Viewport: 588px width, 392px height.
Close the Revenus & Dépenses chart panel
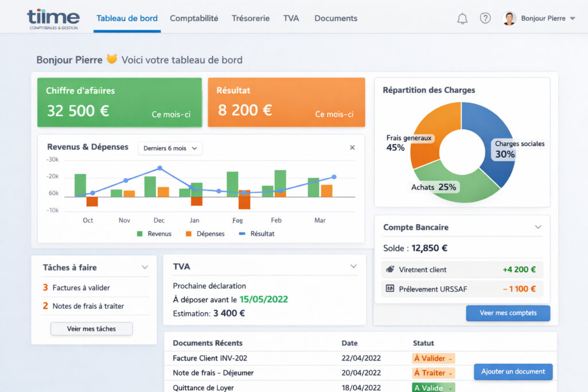click(352, 148)
